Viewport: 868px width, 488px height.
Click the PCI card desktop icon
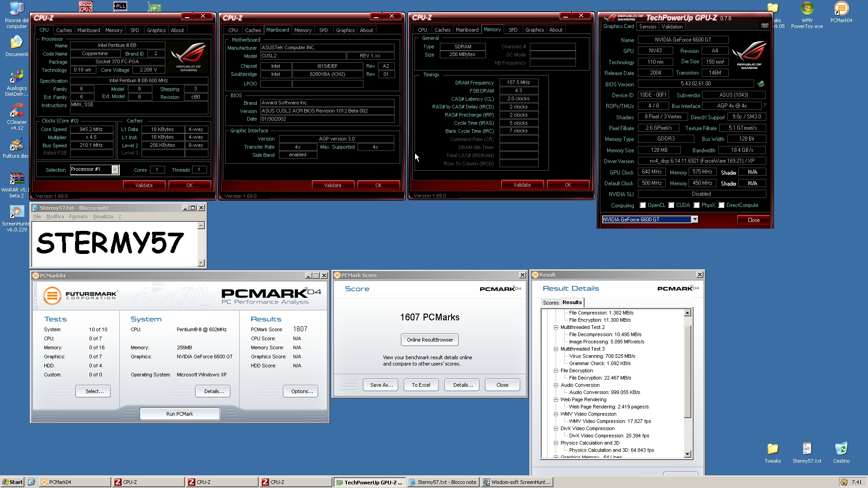click(x=154, y=6)
